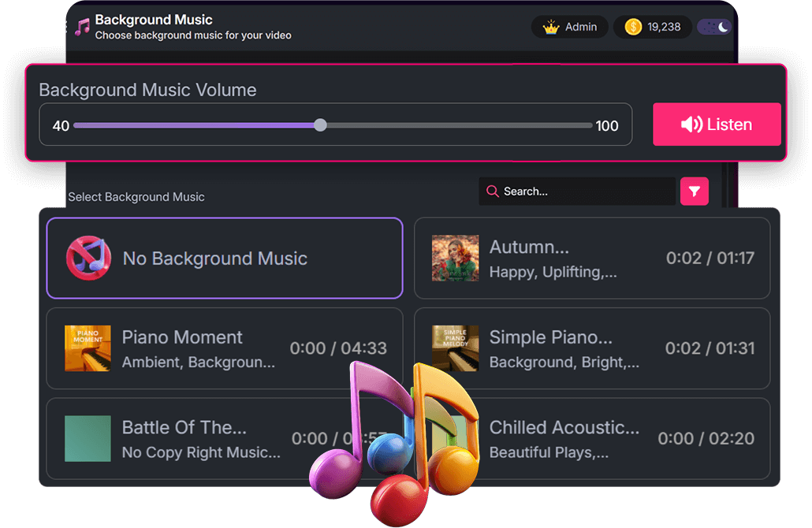Viewport: 812px width, 528px height.
Task: Click the Piano Moment album cover
Action: (x=88, y=348)
